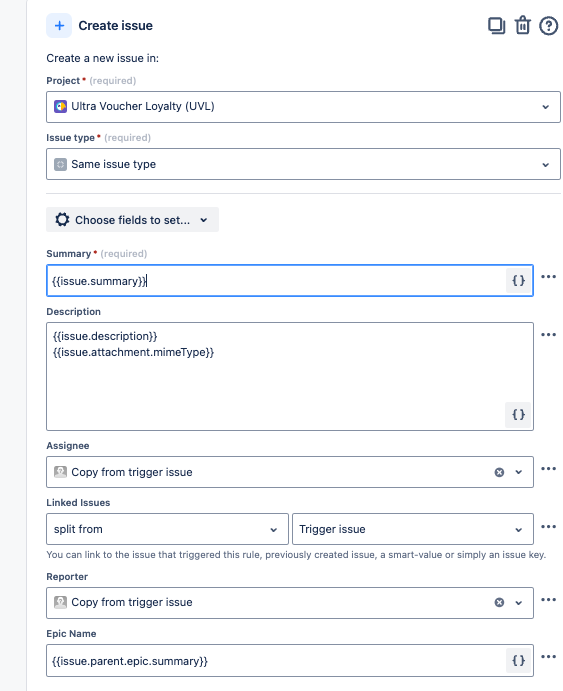Open the split from link type dropdown

(x=167, y=529)
